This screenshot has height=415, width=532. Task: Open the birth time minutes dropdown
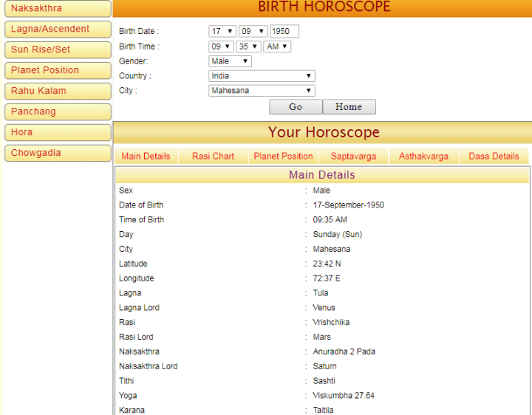pyautogui.click(x=249, y=47)
